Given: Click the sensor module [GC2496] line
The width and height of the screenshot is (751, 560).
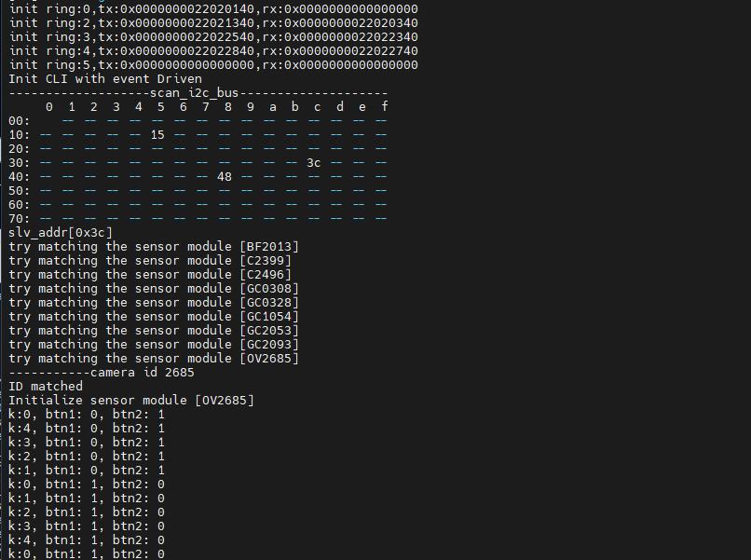Looking at the screenshot, I should click(150, 275).
